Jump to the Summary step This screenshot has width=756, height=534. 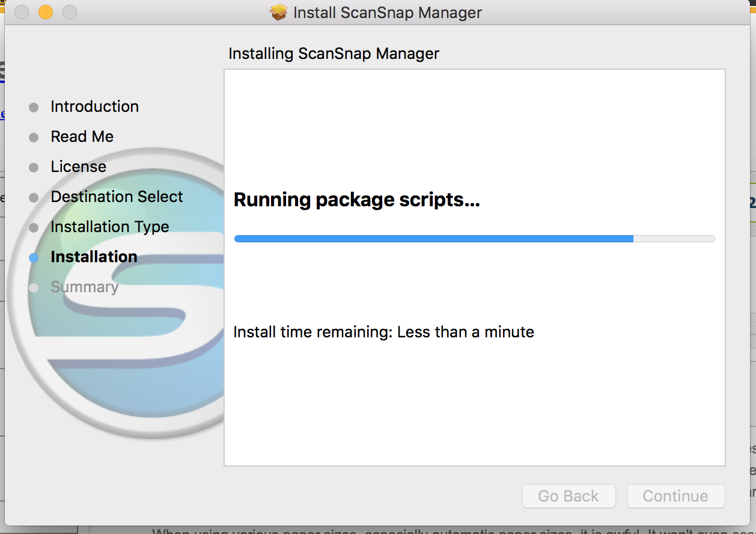84,287
